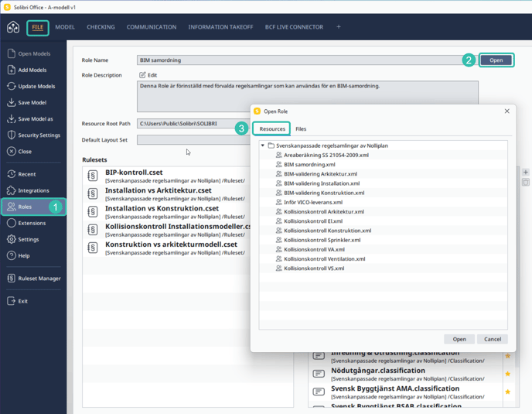Select Svenskanpassade regelsamlingar av Nolliplan folder
Screen dimensions: 532x414
pos(332,145)
